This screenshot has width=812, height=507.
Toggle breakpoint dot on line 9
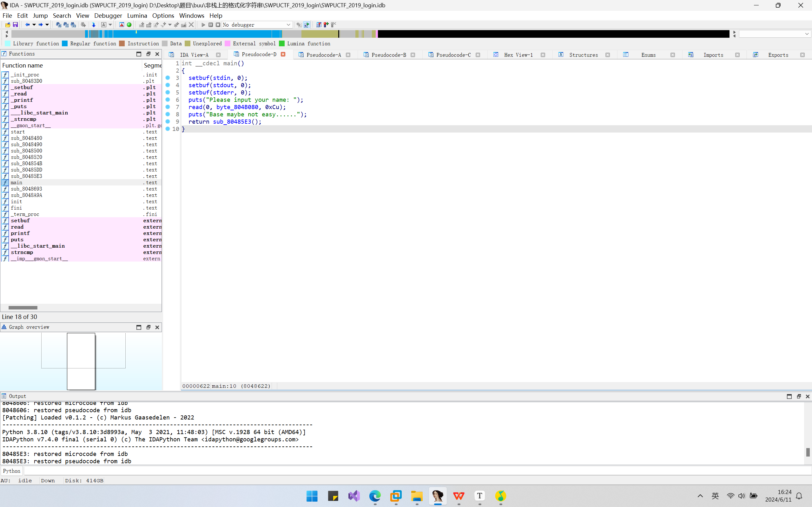(x=168, y=121)
